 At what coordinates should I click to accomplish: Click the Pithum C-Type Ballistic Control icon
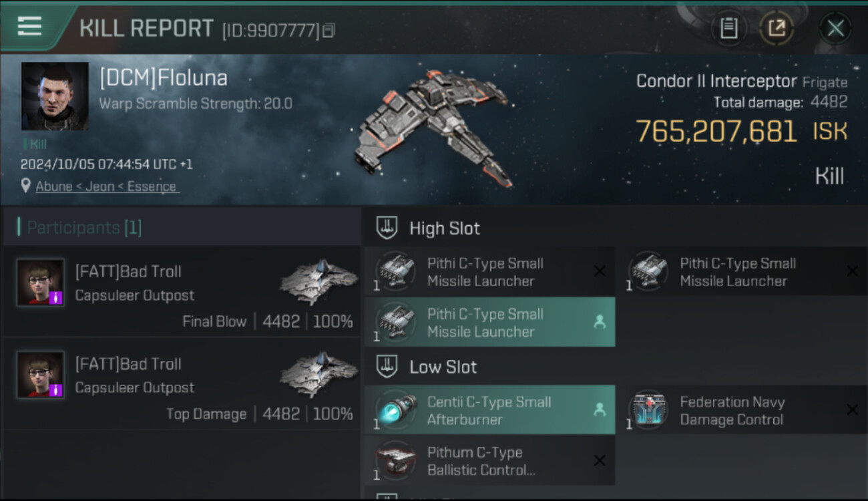tap(396, 461)
